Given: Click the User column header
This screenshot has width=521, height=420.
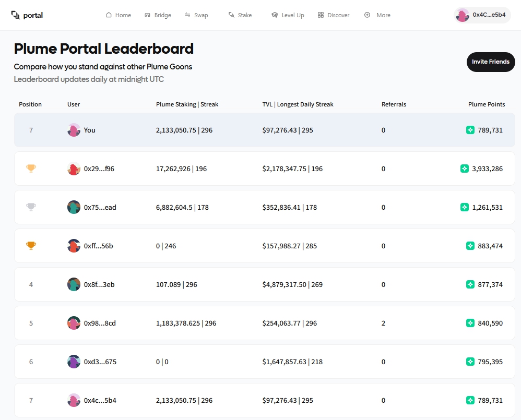Looking at the screenshot, I should (74, 104).
